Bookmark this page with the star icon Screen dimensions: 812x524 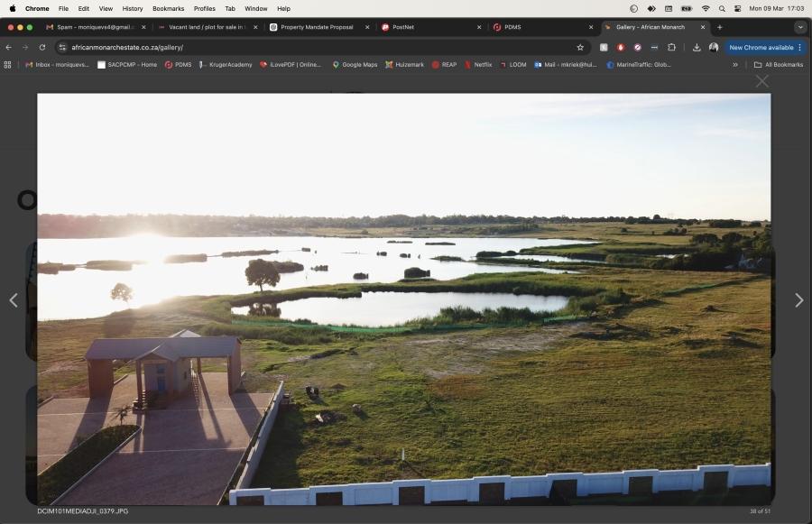(580, 47)
